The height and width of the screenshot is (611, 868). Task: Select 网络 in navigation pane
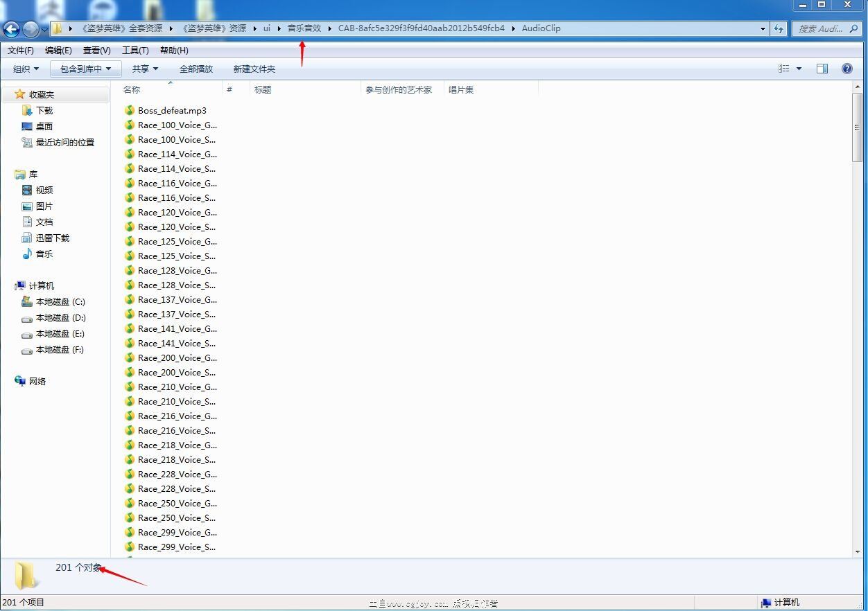(x=37, y=381)
